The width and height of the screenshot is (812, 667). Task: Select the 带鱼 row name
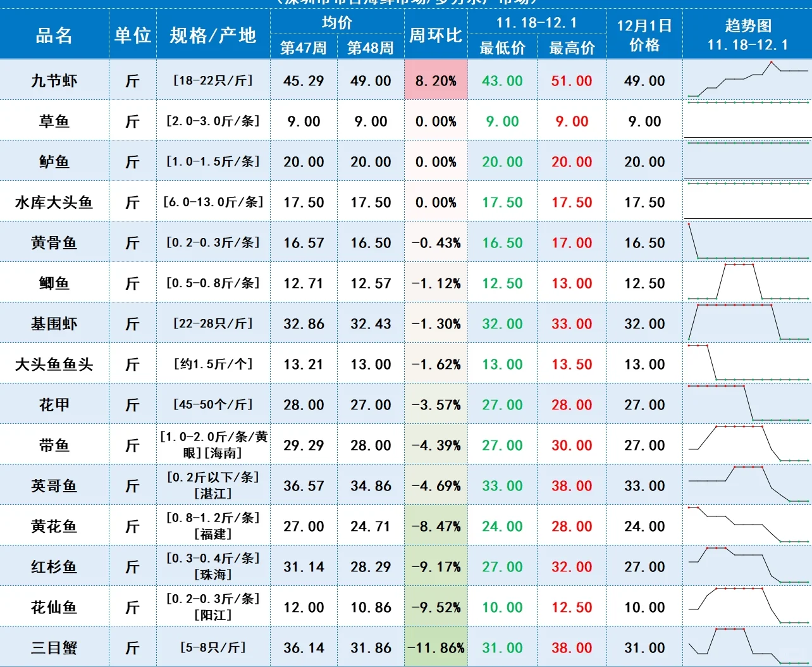point(54,446)
